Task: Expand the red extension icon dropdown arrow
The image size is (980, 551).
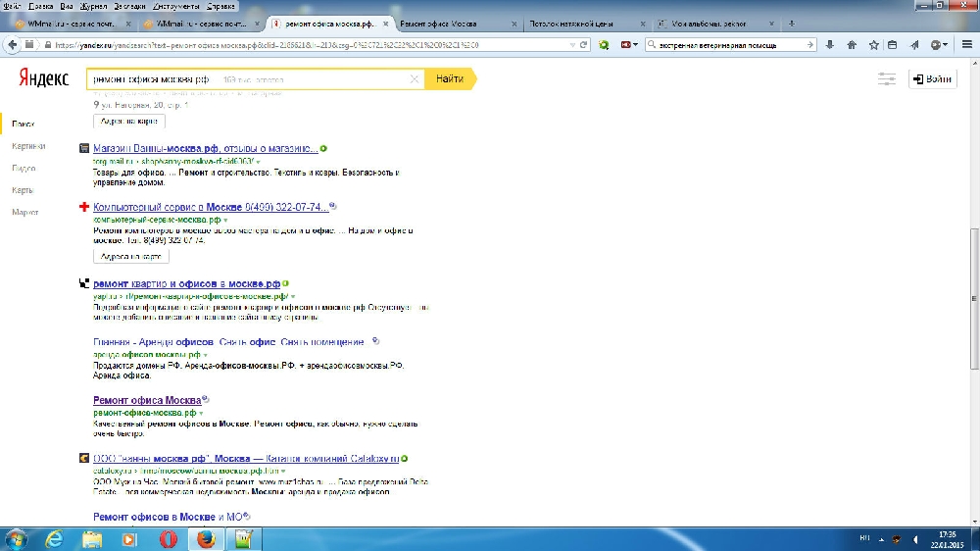Action: (636, 45)
